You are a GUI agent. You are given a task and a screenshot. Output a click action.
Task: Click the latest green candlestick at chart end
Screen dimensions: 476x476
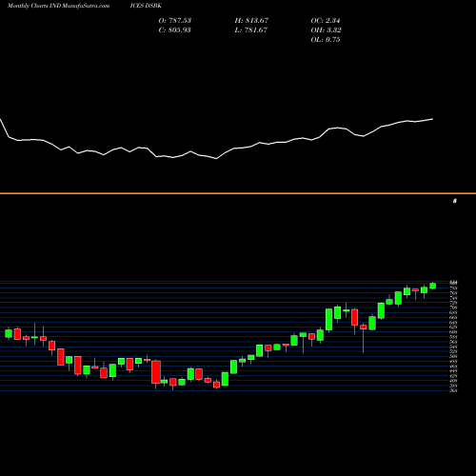click(433, 286)
